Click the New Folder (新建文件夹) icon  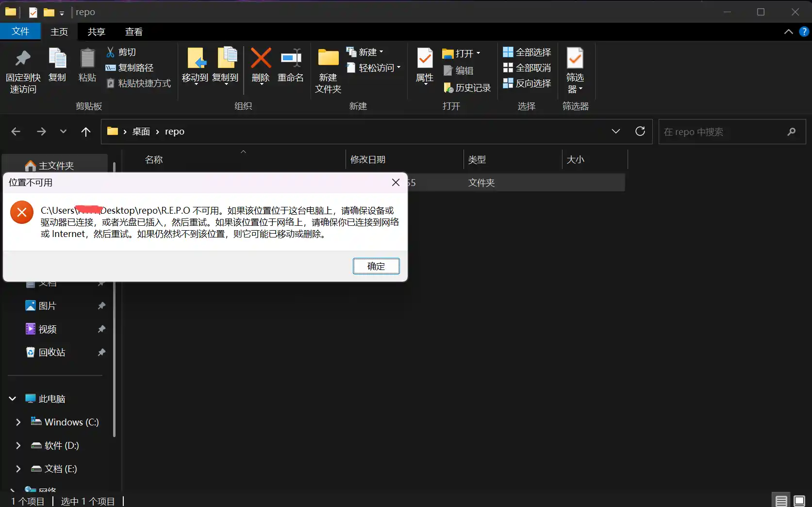[328, 59]
